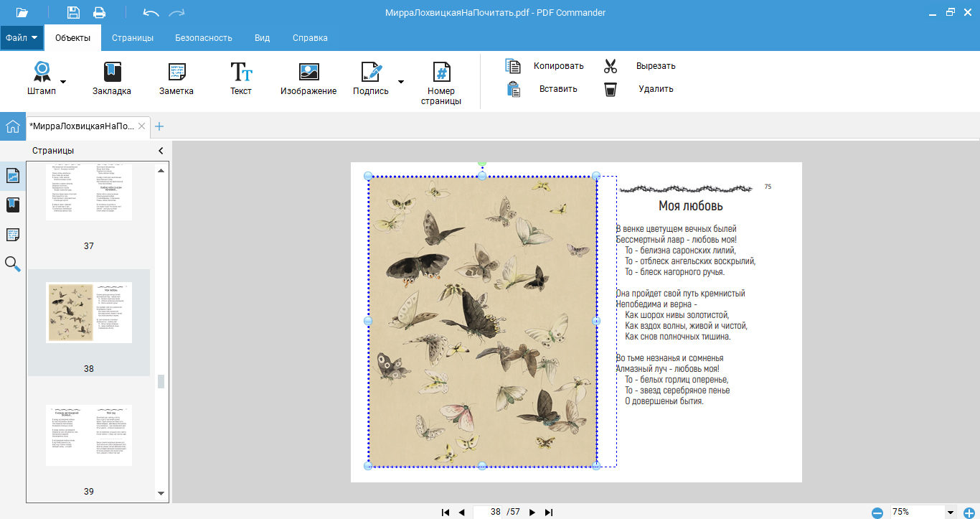Image resolution: width=980 pixels, height=519 pixels.
Task: Click the Копировать copy icon
Action: click(513, 66)
